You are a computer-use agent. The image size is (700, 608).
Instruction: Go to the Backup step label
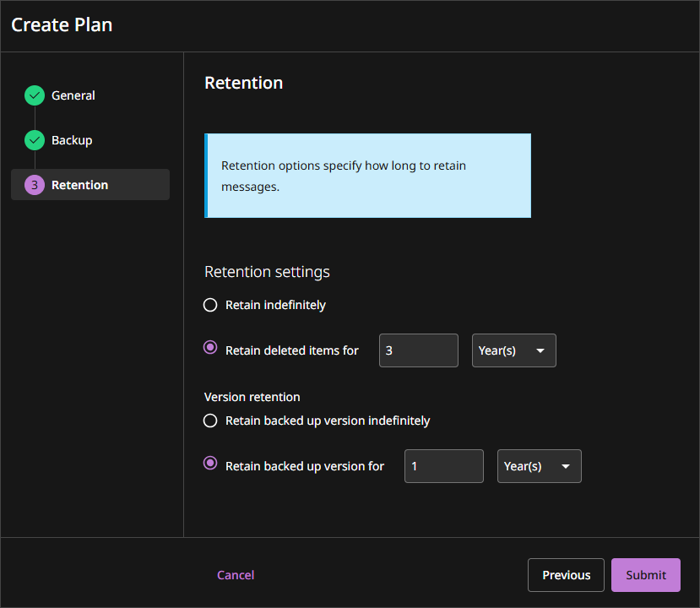pyautogui.click(x=72, y=140)
